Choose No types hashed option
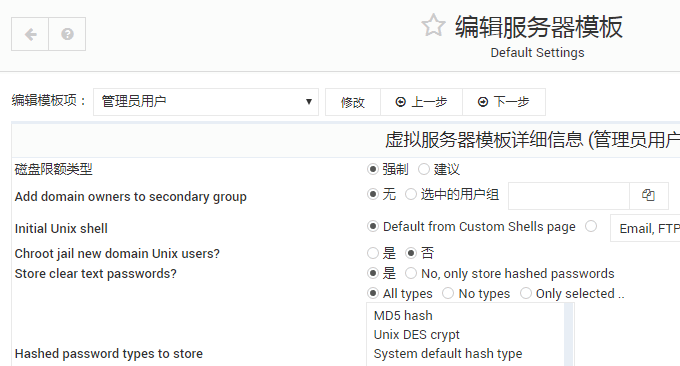 448,293
